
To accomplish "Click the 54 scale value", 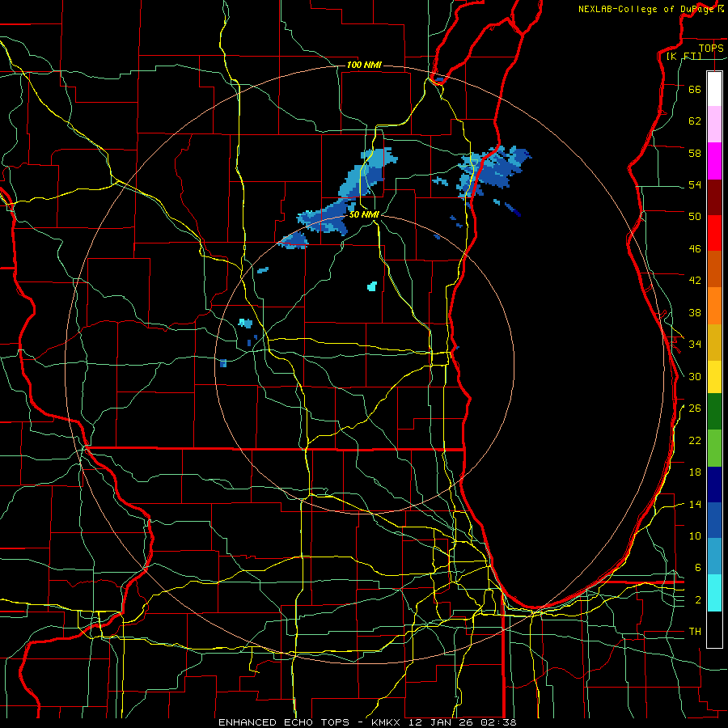I will tap(695, 184).
